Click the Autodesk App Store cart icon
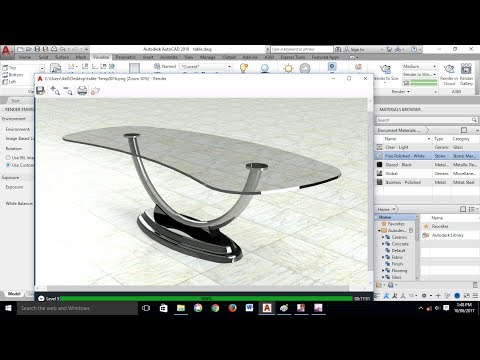Screen dimensions: 480x360 click(x=389, y=49)
